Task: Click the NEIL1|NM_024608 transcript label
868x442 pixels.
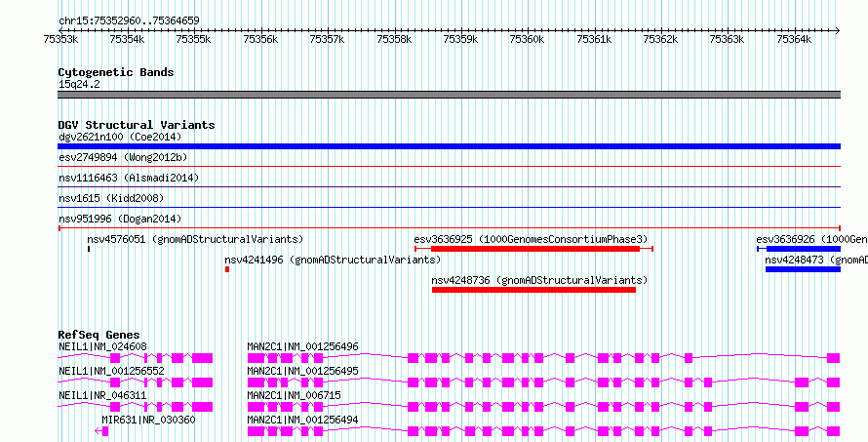Action: pos(102,347)
